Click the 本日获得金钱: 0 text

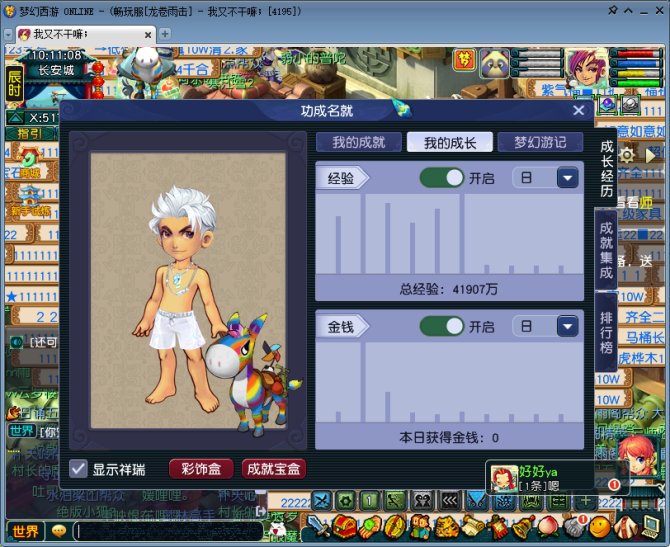(x=449, y=438)
